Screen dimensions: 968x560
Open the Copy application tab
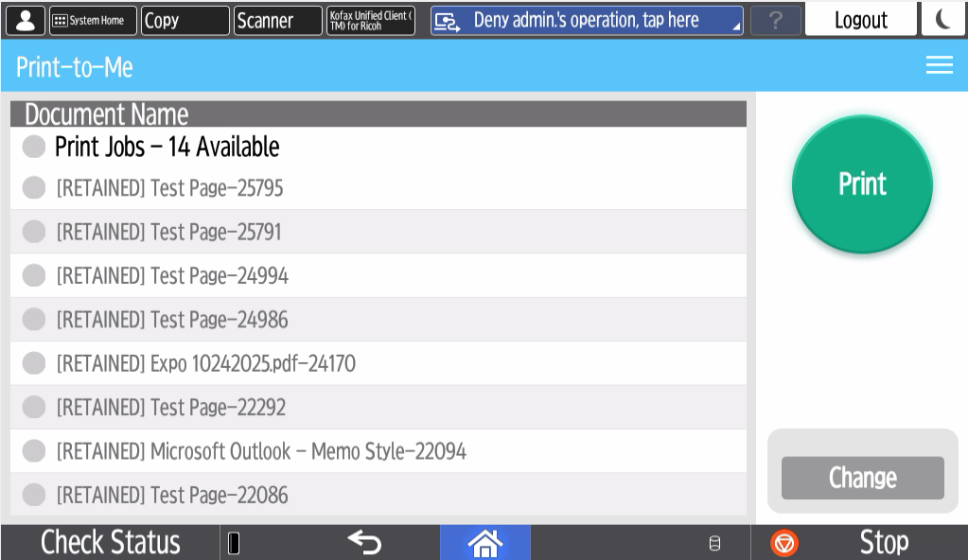click(185, 20)
